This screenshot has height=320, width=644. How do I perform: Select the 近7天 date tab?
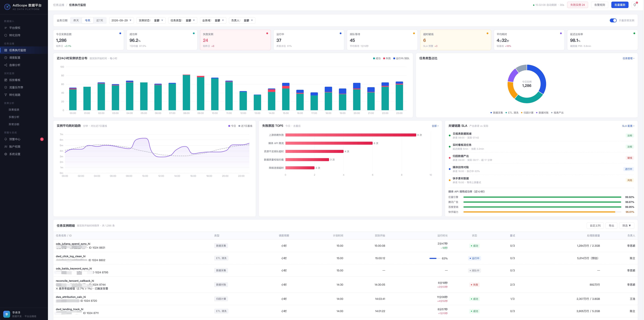pos(100,20)
